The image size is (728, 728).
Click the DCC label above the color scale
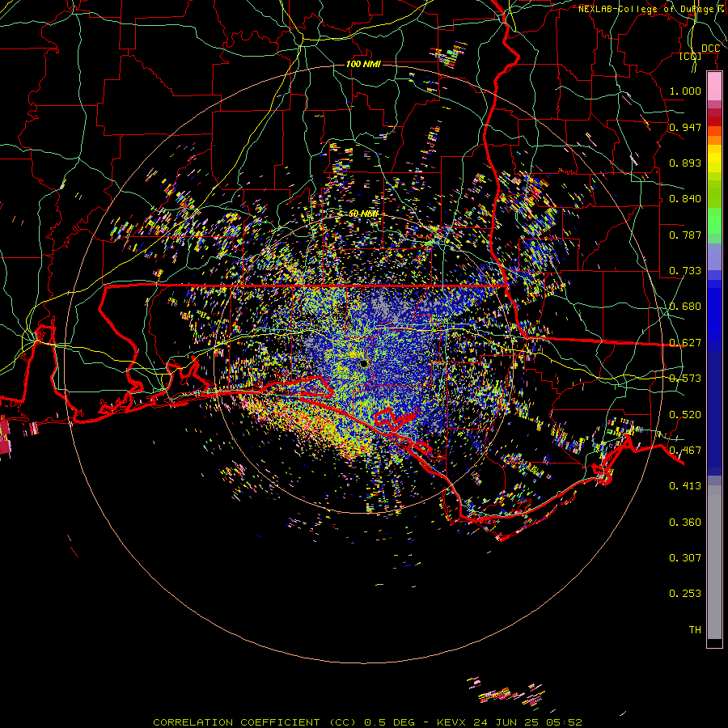pyautogui.click(x=710, y=49)
